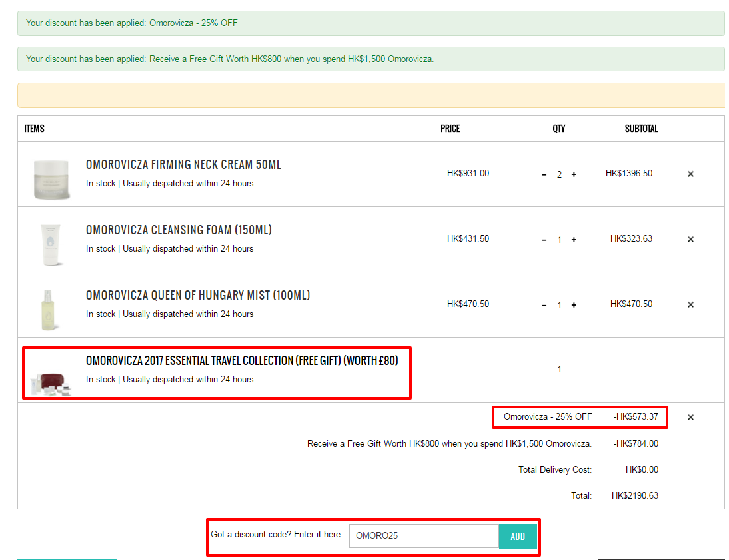
Task: Select the quantity 1 for Cleansing Foam
Action: coord(559,240)
